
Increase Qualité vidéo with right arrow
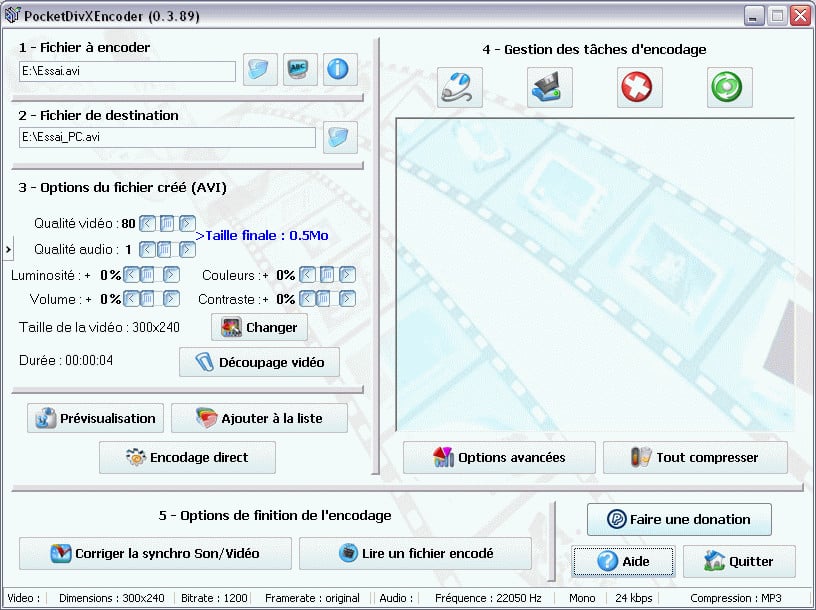pyautogui.click(x=187, y=224)
